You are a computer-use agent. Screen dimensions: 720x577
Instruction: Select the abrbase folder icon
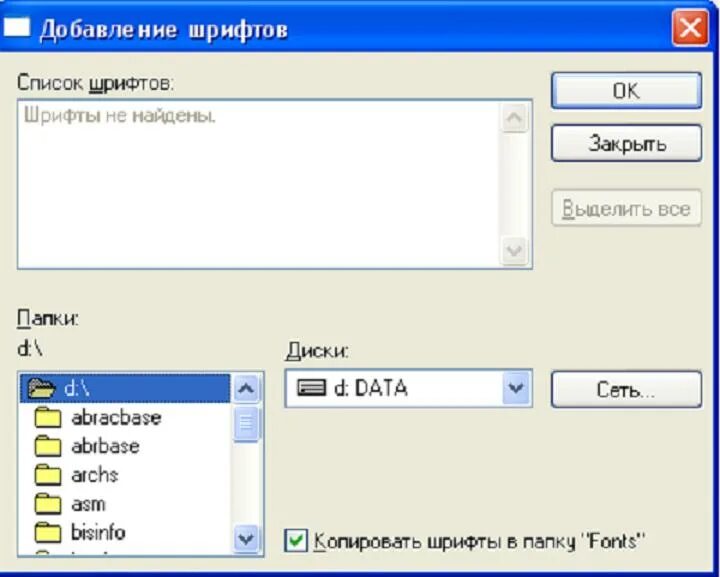tap(48, 446)
